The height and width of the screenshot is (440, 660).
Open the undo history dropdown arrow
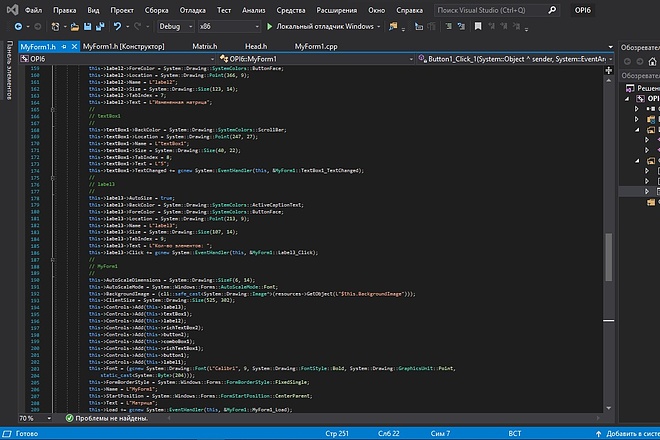coord(128,27)
